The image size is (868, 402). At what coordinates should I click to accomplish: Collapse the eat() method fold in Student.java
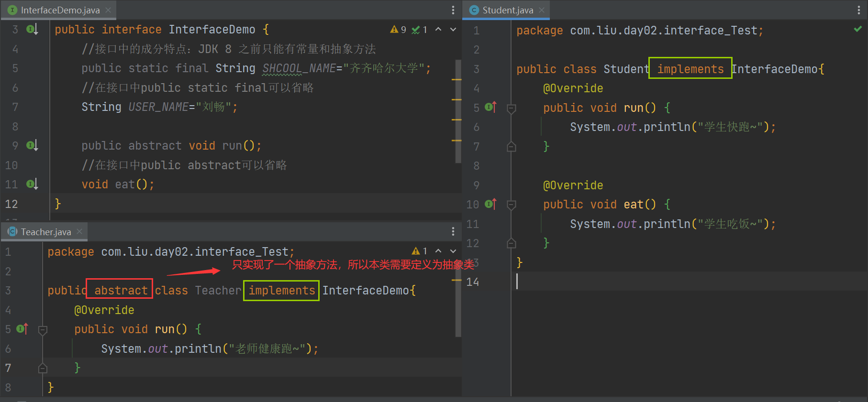point(512,205)
